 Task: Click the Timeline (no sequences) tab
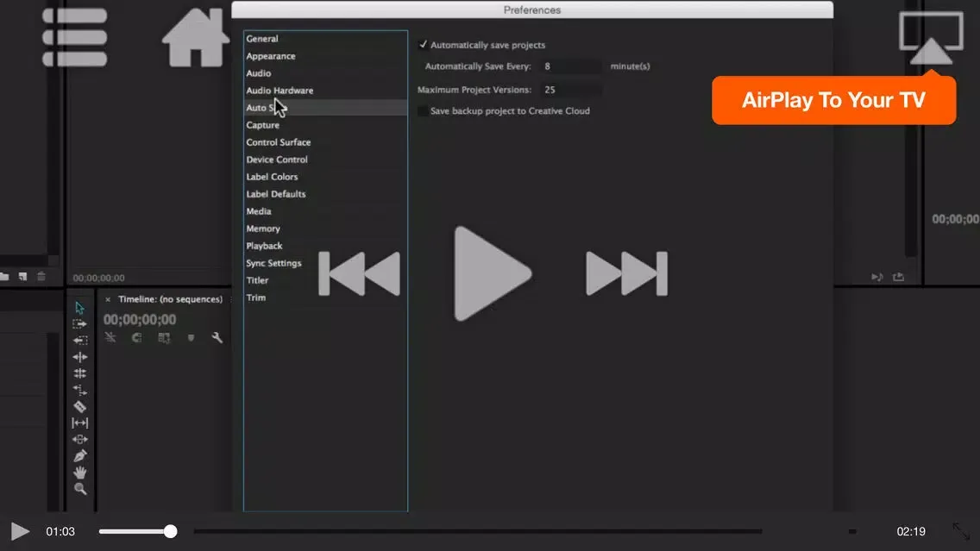(x=170, y=299)
